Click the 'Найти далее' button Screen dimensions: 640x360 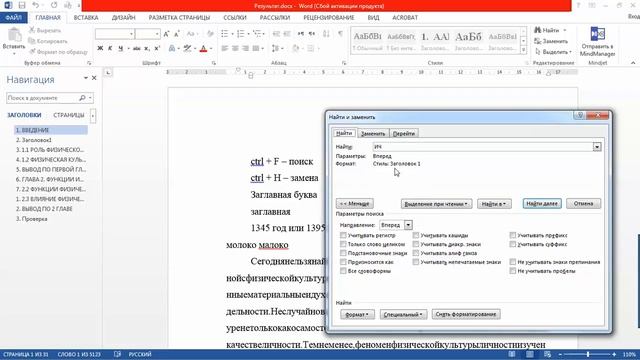(x=542, y=203)
